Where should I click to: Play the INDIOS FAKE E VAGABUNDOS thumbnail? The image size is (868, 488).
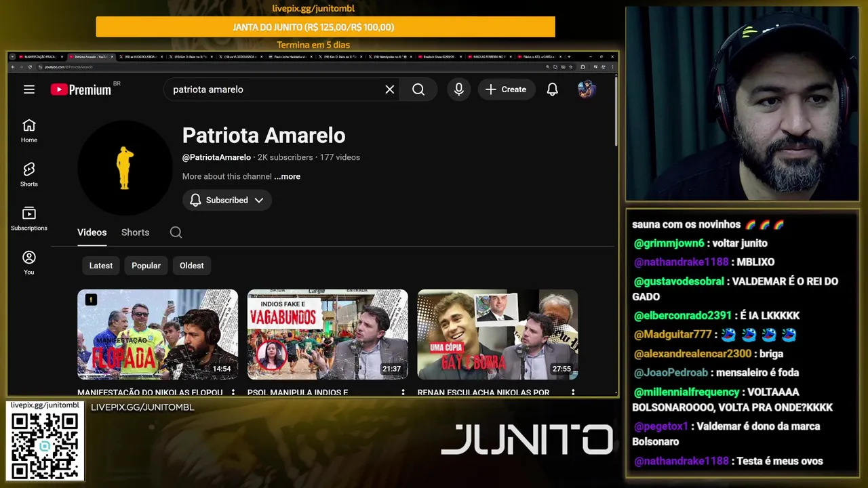(328, 334)
